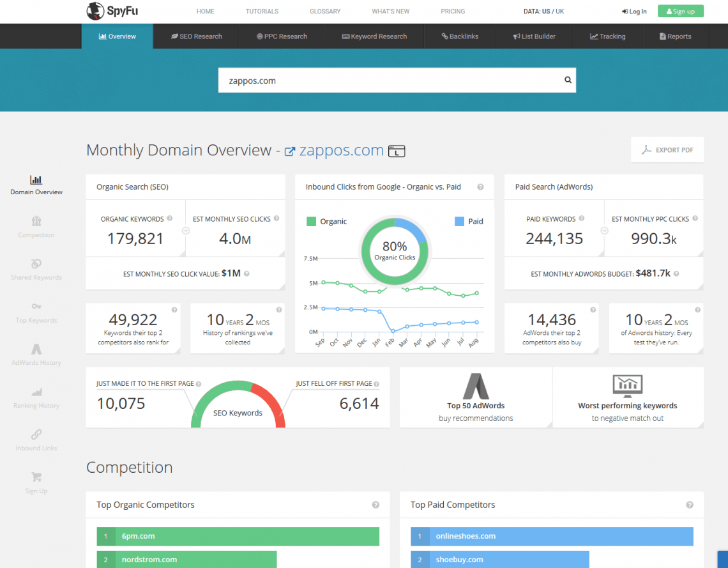This screenshot has height=568, width=728.
Task: Switch data region to UK
Action: pyautogui.click(x=559, y=12)
